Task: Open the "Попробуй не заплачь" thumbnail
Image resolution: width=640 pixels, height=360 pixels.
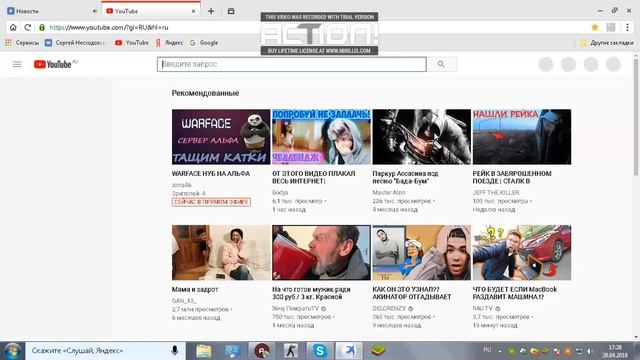Action: (x=321, y=137)
